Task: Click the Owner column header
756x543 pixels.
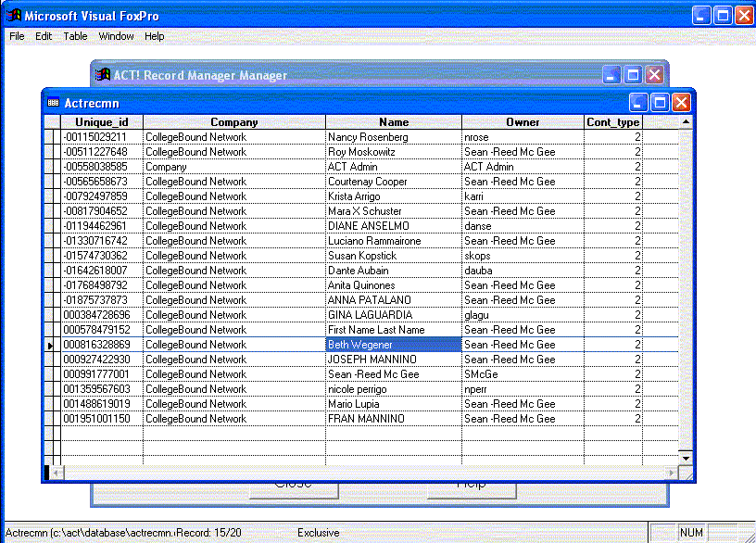Action: pyautogui.click(x=523, y=122)
